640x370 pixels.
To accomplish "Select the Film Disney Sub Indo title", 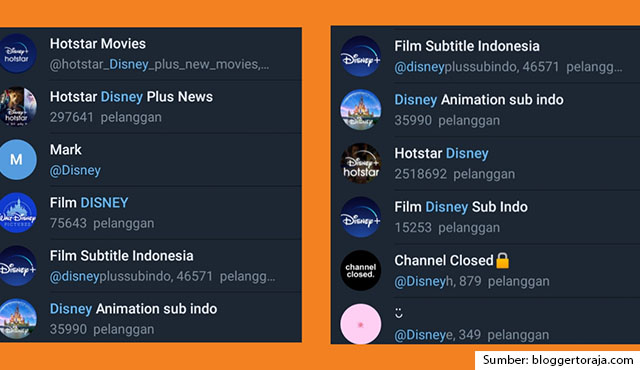I will [461, 207].
